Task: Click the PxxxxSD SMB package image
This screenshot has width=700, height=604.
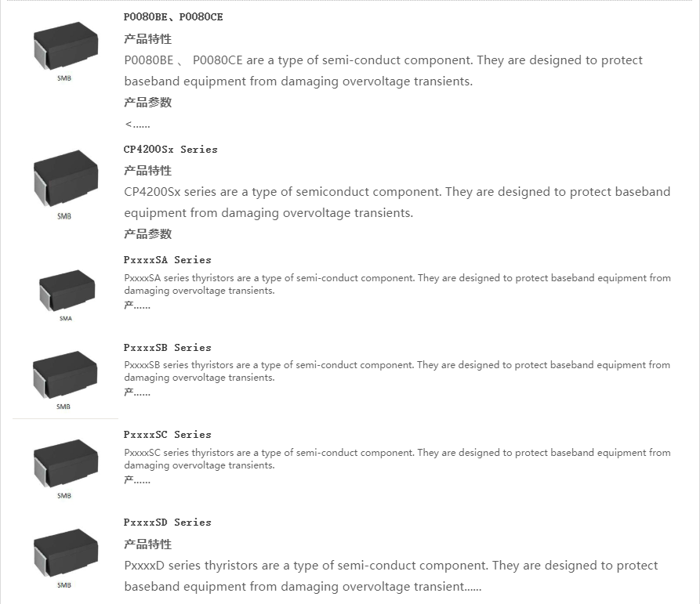Action: (x=66, y=558)
